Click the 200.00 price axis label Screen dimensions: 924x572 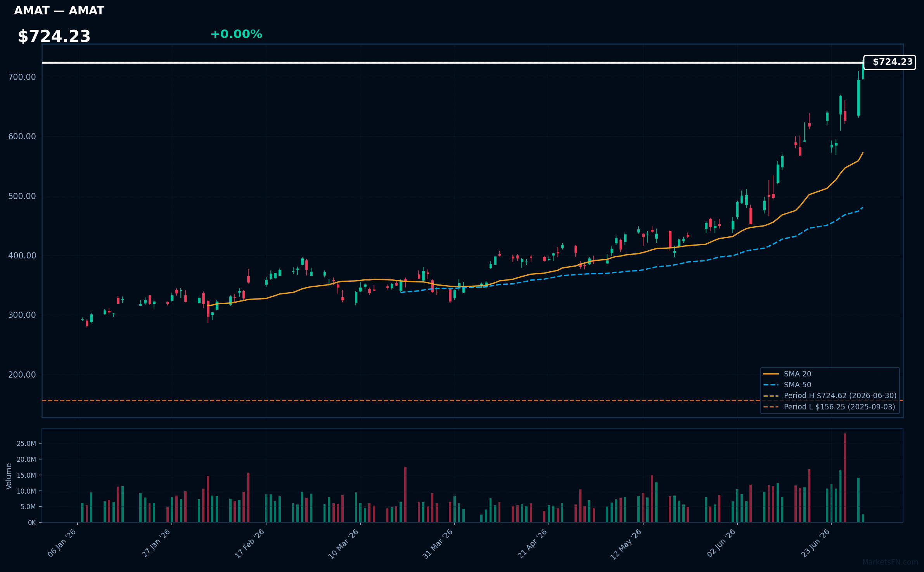pos(22,374)
